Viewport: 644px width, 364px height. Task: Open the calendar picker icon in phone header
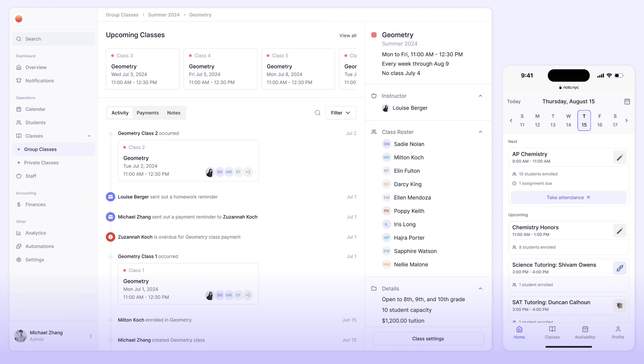tap(627, 101)
